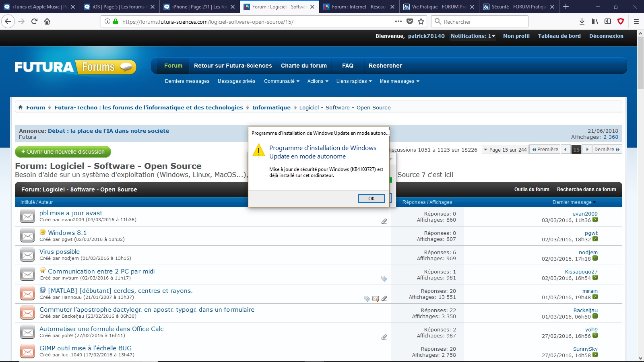Open the thread Windows 8.1

(x=67, y=232)
